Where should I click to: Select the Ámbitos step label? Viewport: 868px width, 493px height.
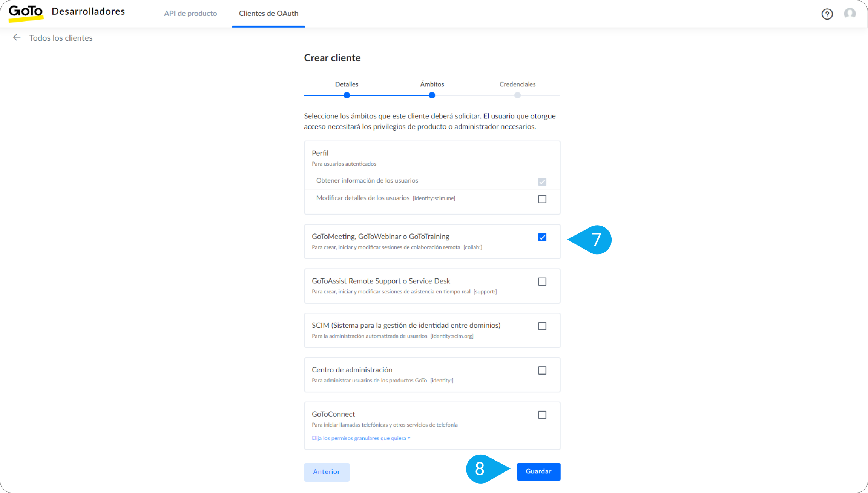point(432,84)
